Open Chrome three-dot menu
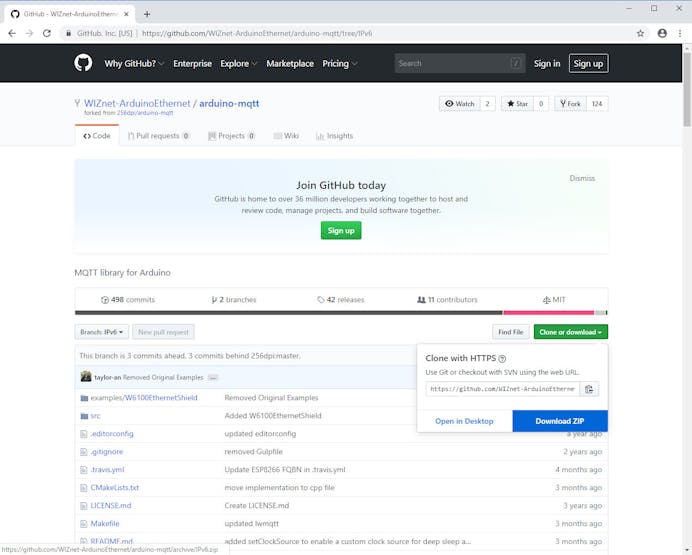Viewport: 692px width, 555px height. (x=680, y=33)
